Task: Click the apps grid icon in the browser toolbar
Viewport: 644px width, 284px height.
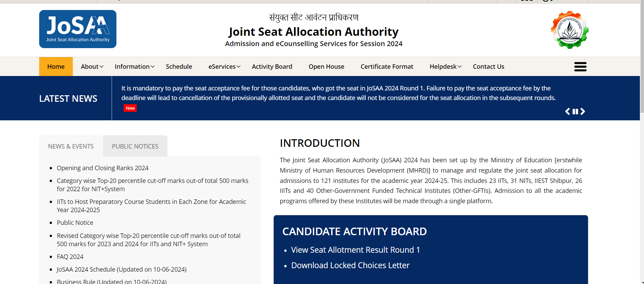Action: (x=527, y=1)
